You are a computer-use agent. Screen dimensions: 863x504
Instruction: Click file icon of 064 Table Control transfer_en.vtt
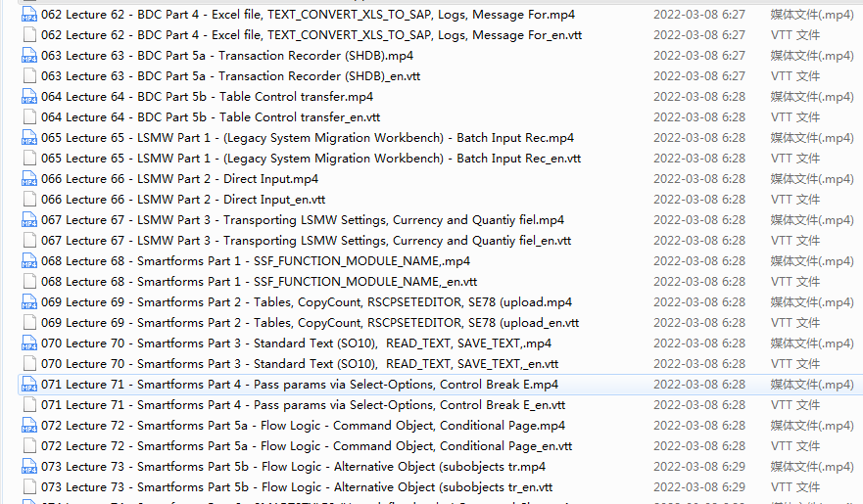tap(29, 117)
